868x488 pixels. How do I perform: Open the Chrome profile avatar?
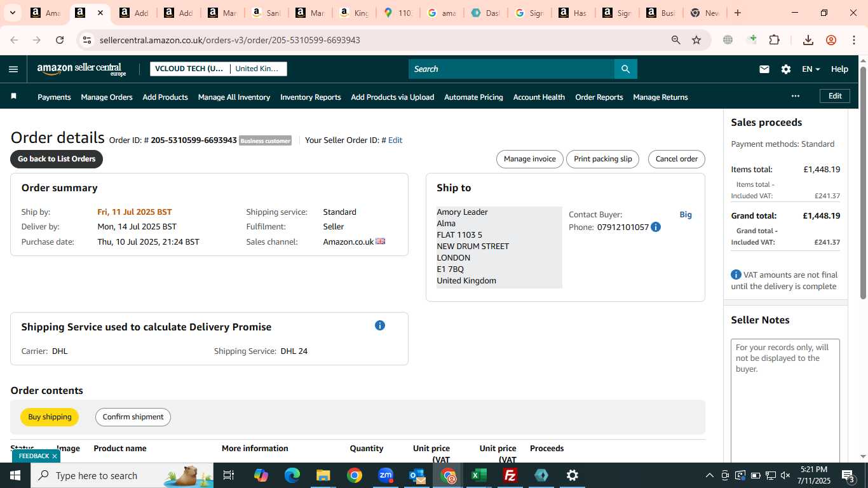pyautogui.click(x=831, y=40)
